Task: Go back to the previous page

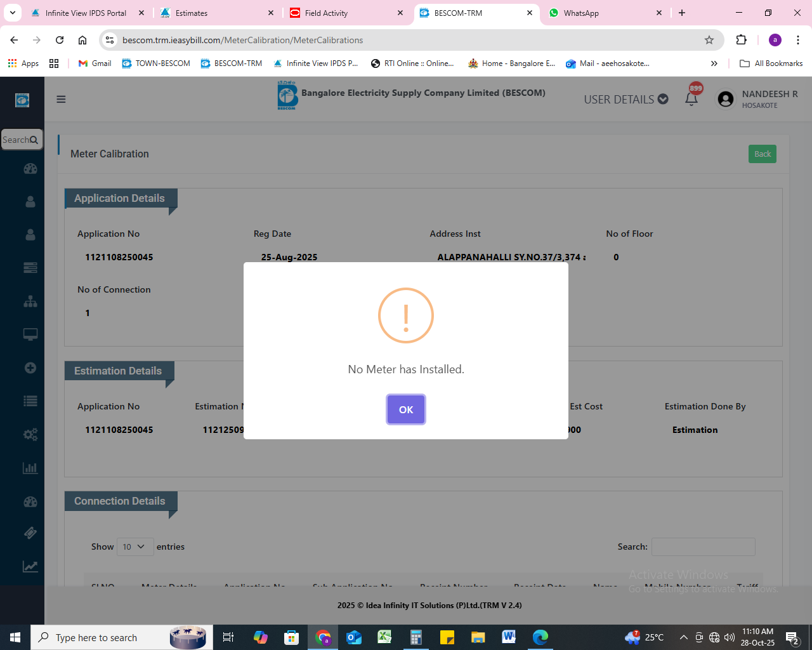Action: coord(14,40)
